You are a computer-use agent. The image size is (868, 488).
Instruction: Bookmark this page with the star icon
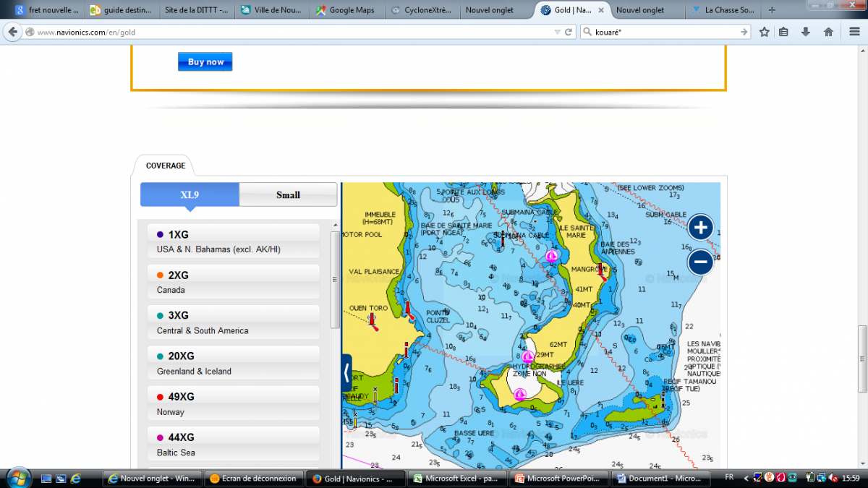pos(765,33)
